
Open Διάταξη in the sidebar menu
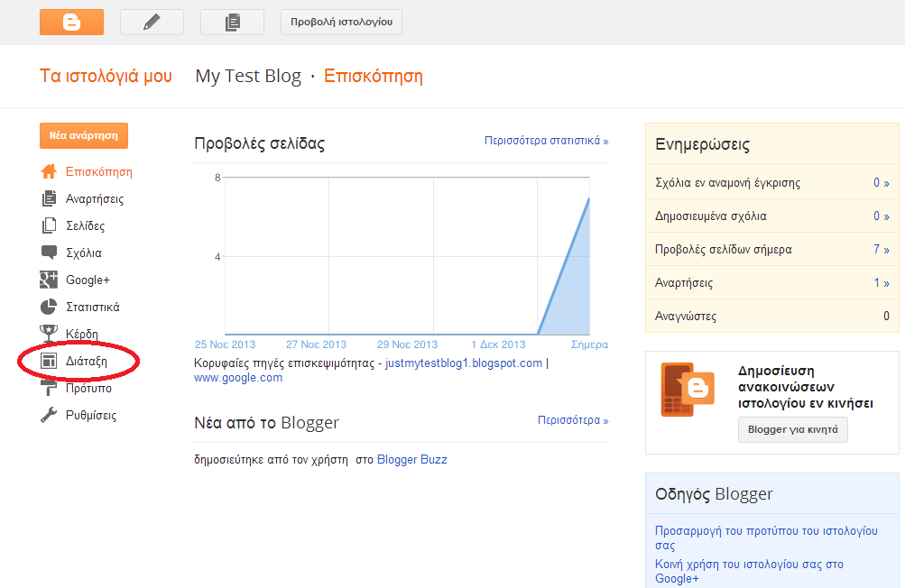(x=87, y=362)
